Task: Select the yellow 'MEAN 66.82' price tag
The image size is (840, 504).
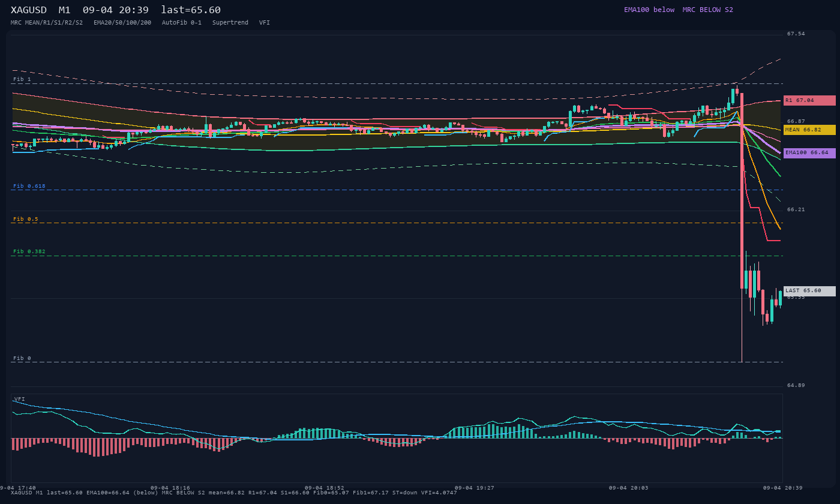Action: [x=809, y=130]
